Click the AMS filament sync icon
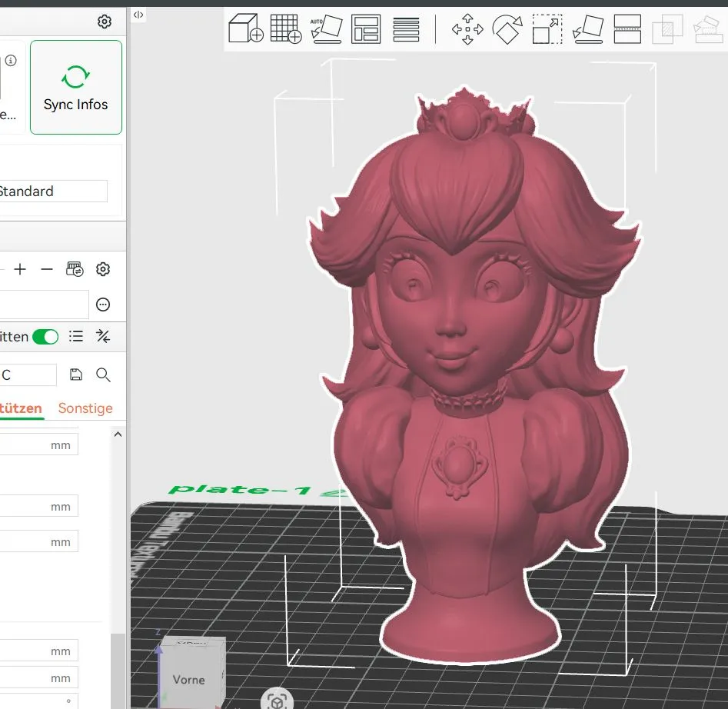This screenshot has height=709, width=728. point(75,269)
